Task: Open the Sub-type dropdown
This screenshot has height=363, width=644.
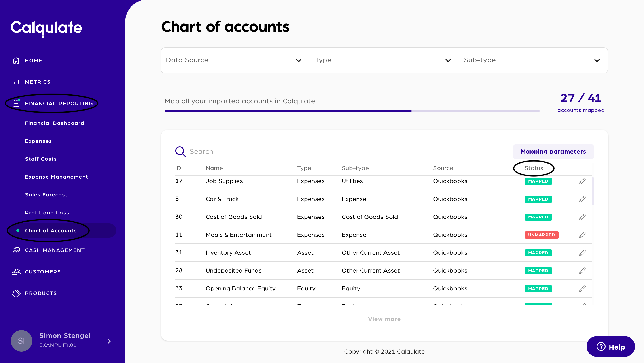Action: pyautogui.click(x=533, y=60)
